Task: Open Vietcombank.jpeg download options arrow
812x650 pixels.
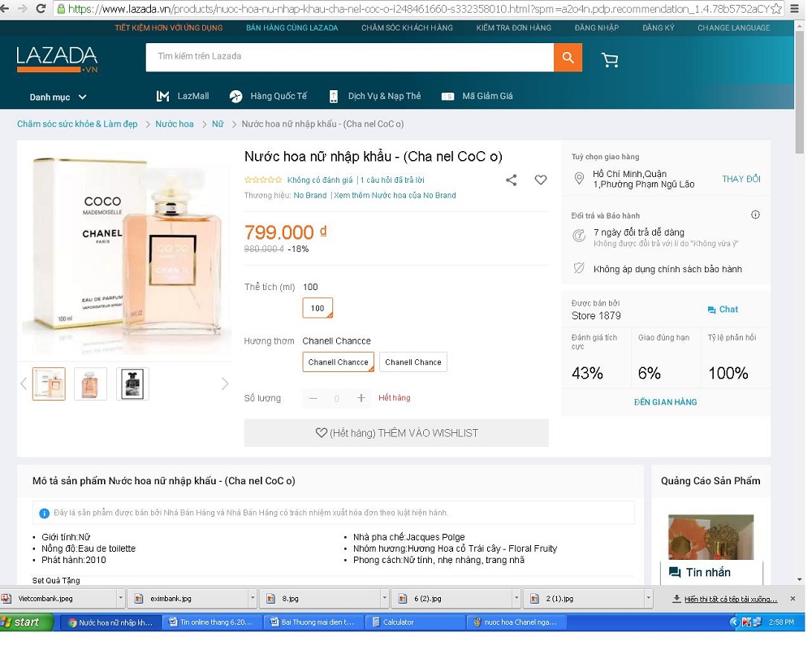Action: (x=120, y=598)
